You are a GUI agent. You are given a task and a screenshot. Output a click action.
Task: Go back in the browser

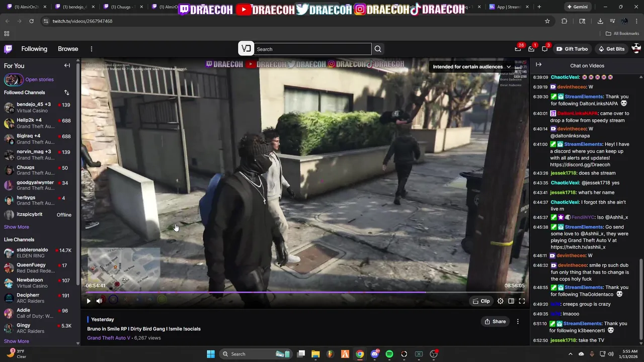7,21
